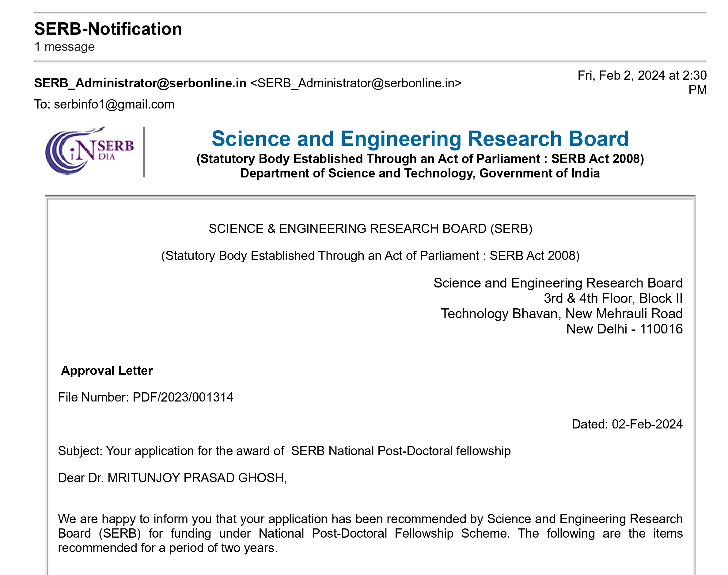Click the New Delhi - 110016 address line
The image size is (728, 575).
[624, 329]
